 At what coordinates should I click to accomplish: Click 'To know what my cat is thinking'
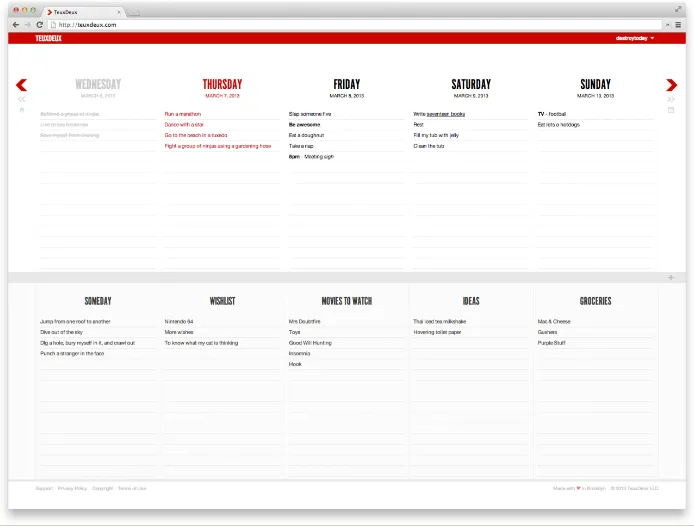coord(201,343)
